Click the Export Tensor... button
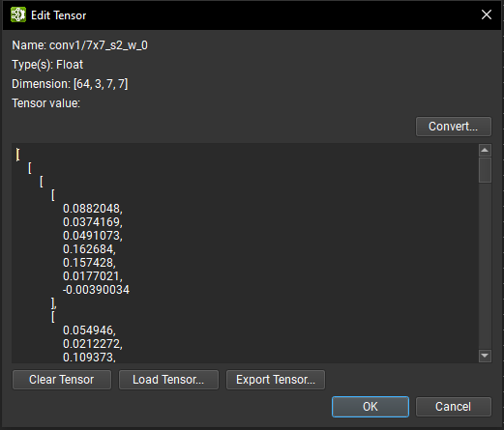 [276, 380]
